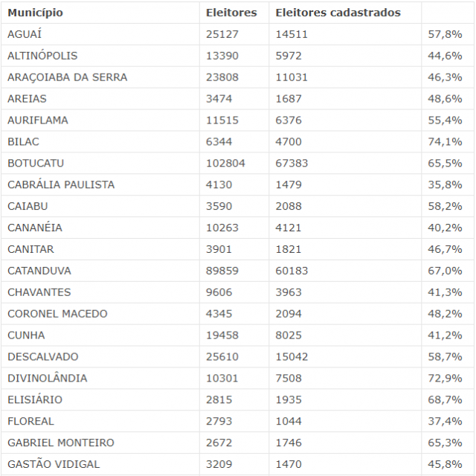The height and width of the screenshot is (476, 476).
Task: Select the CORONEL MACEDO row name
Action: coord(57,314)
